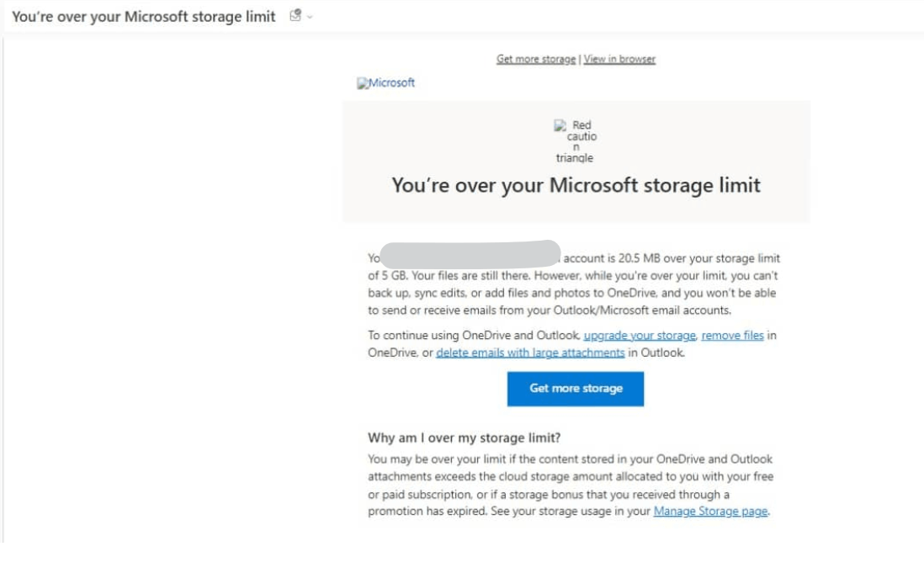Click the "Your files are still there" sentence

[x=461, y=276]
